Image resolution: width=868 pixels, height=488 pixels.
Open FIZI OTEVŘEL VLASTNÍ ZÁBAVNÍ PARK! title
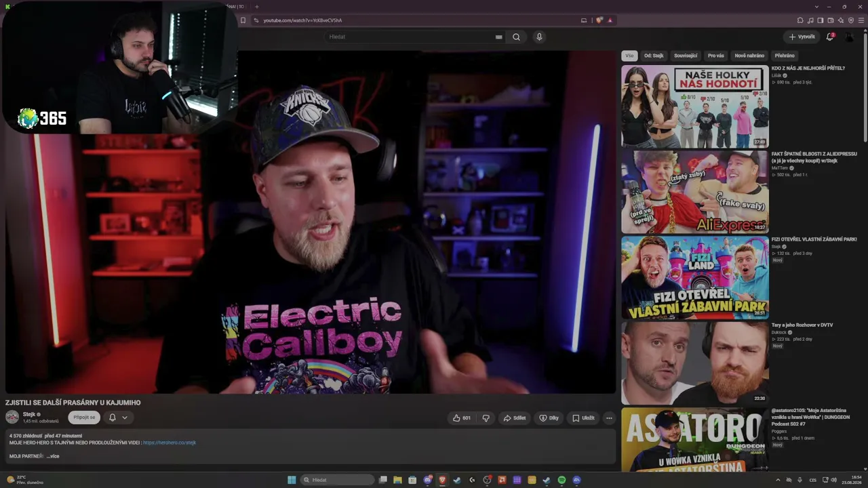[x=814, y=239]
